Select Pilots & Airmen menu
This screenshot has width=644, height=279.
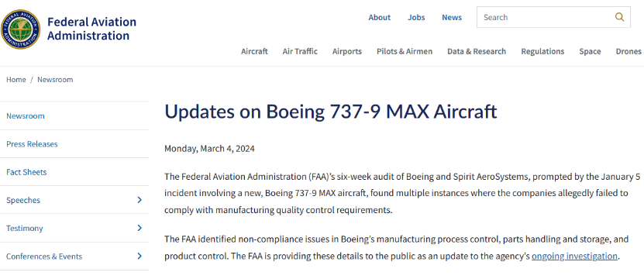[405, 51]
